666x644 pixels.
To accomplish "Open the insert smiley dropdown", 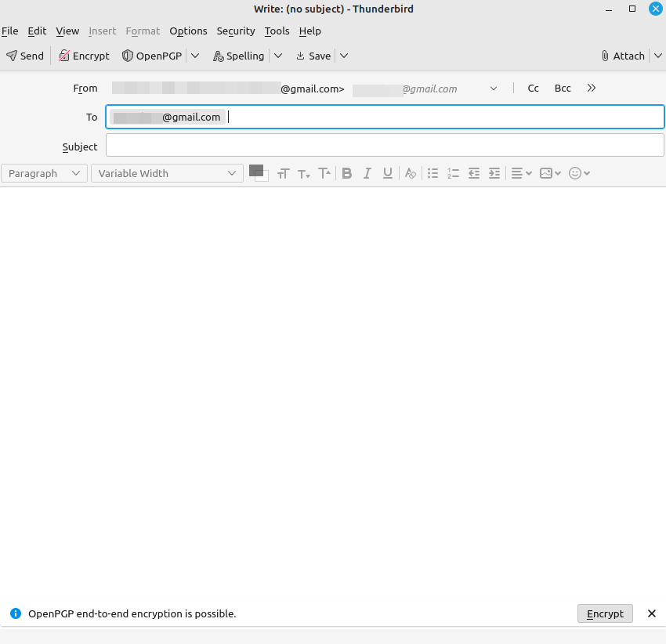I will click(579, 173).
